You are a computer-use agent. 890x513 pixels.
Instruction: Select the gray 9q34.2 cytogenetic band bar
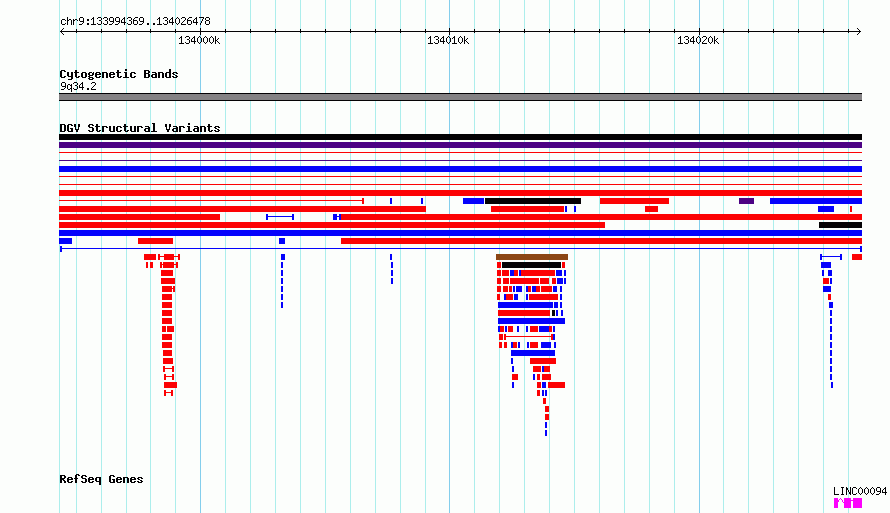tap(460, 97)
